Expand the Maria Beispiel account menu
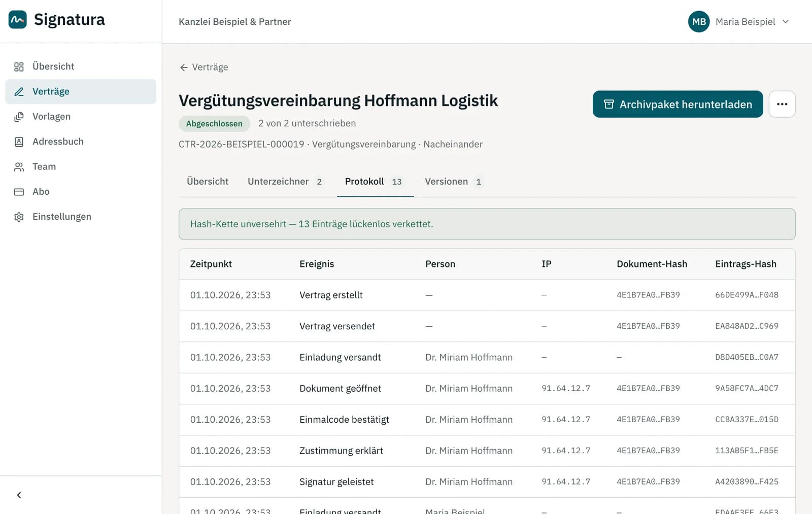This screenshot has width=812, height=514. coord(739,22)
